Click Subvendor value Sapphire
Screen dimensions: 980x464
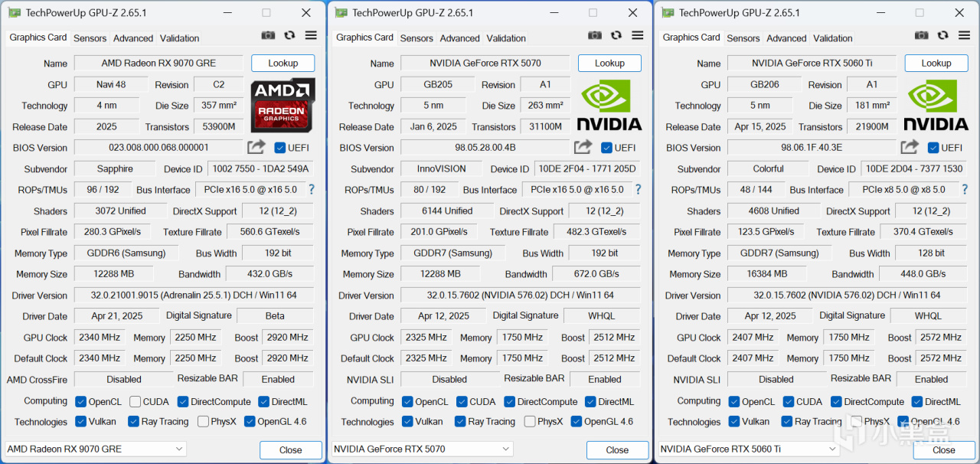[x=115, y=168]
